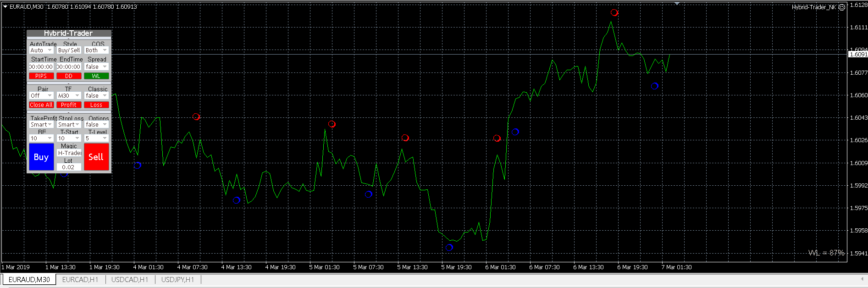Open the COS dropdown showing Both
Image resolution: width=868 pixels, height=288 pixels.
pyautogui.click(x=96, y=50)
